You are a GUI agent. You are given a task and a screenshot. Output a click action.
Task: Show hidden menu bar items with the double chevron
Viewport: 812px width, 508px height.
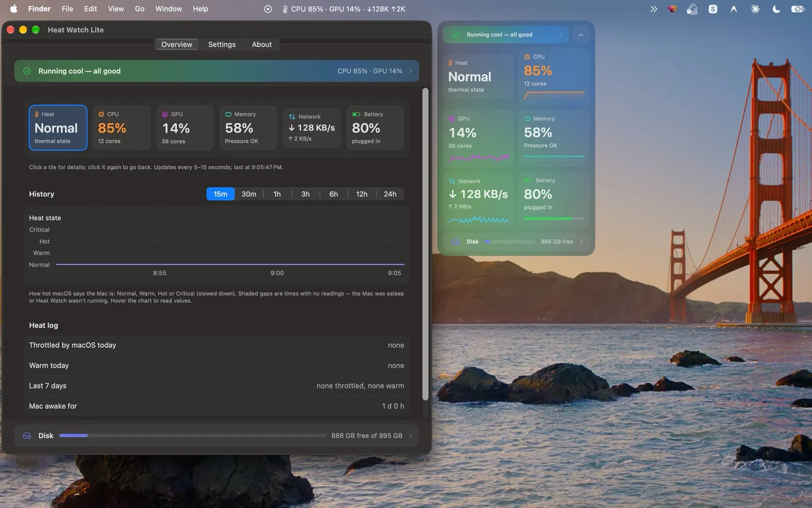click(x=654, y=9)
